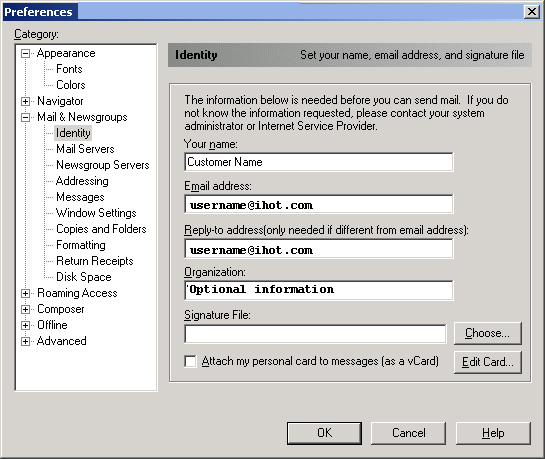Collapse Mail & Newsgroups tree node
This screenshot has width=545, height=459.
tap(25, 117)
